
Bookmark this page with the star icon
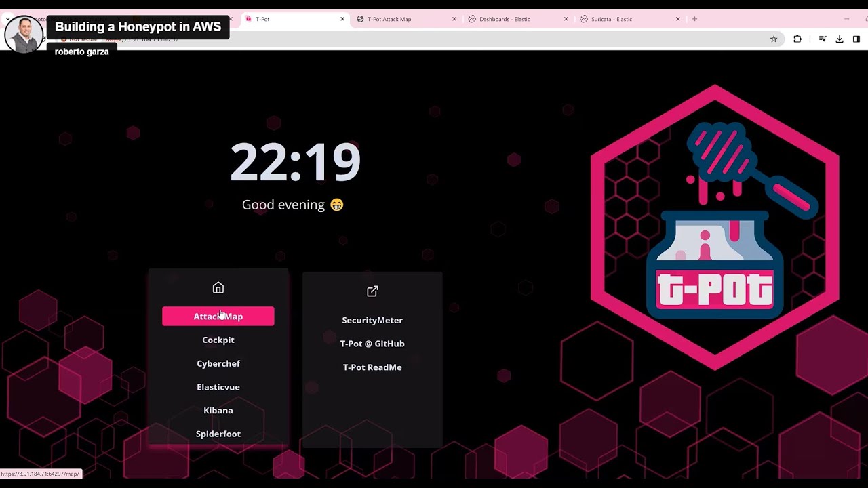click(774, 39)
